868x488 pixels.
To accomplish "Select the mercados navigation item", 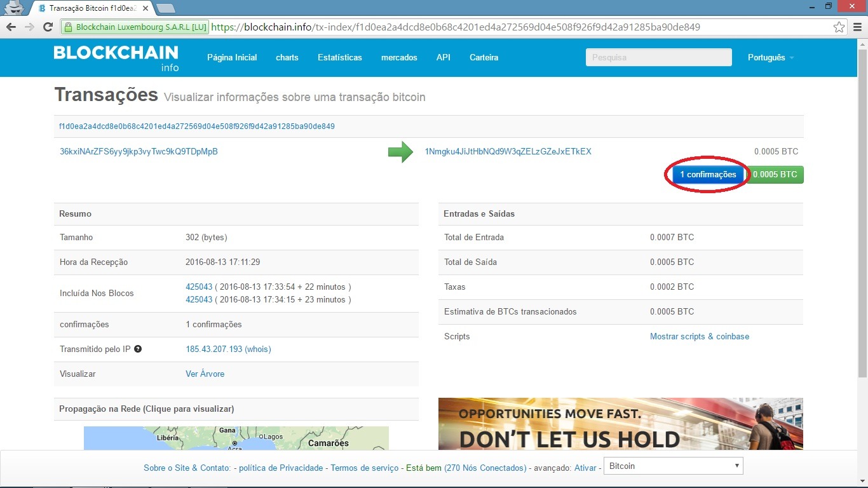I will pos(399,58).
